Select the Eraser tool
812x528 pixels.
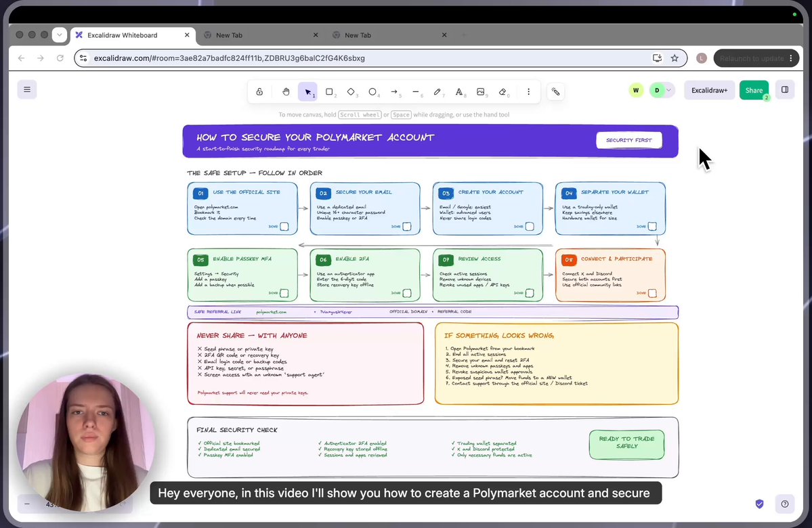[x=503, y=91]
